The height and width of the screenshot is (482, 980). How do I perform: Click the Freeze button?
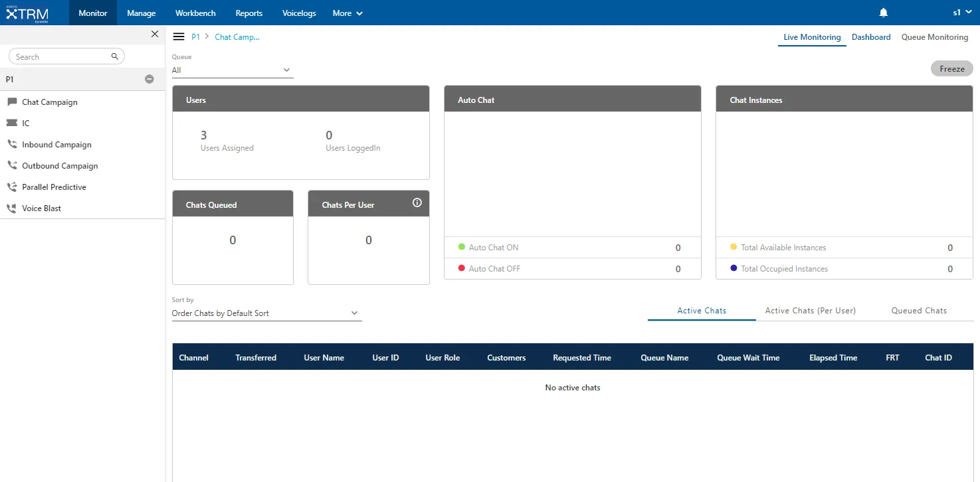952,68
